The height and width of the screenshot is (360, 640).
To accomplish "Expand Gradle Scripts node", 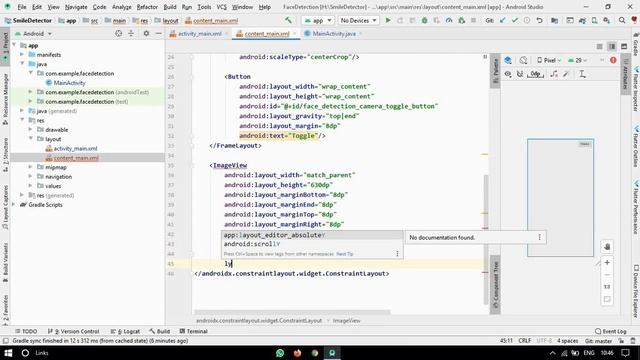I will click(x=14, y=204).
